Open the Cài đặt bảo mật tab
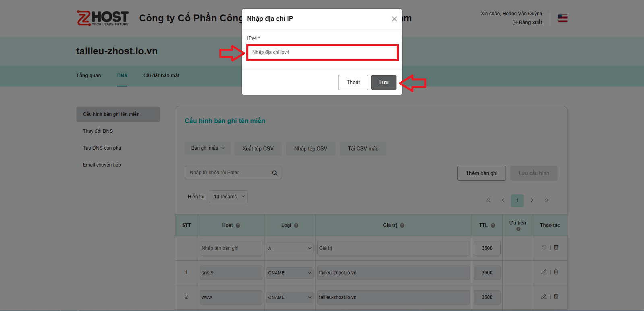Image resolution: width=644 pixels, height=311 pixels. pos(161,76)
